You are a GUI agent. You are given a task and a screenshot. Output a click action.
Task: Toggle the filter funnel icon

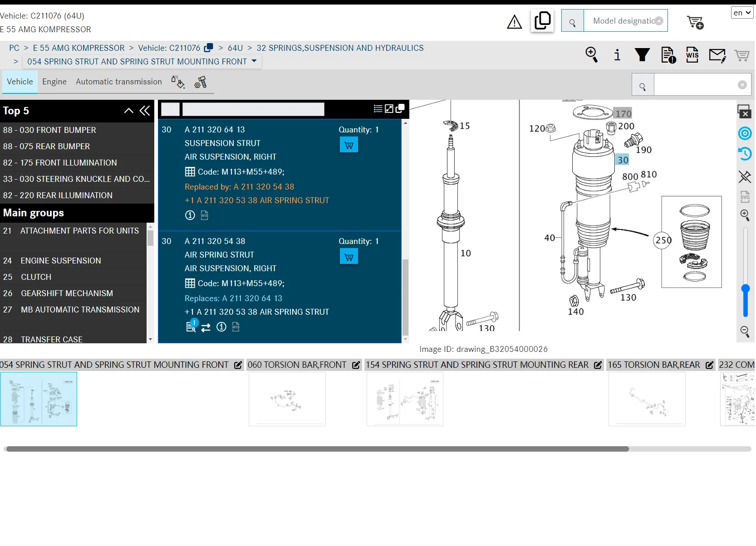click(x=642, y=55)
